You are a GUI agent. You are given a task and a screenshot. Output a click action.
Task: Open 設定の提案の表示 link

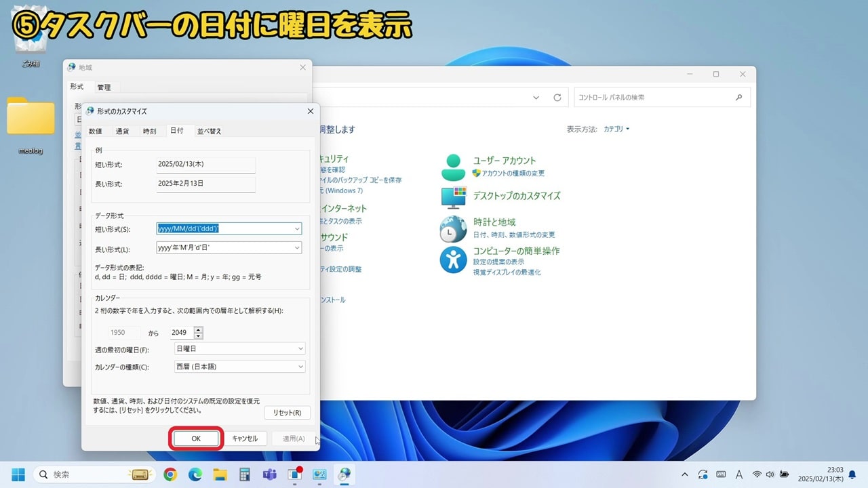coord(498,262)
